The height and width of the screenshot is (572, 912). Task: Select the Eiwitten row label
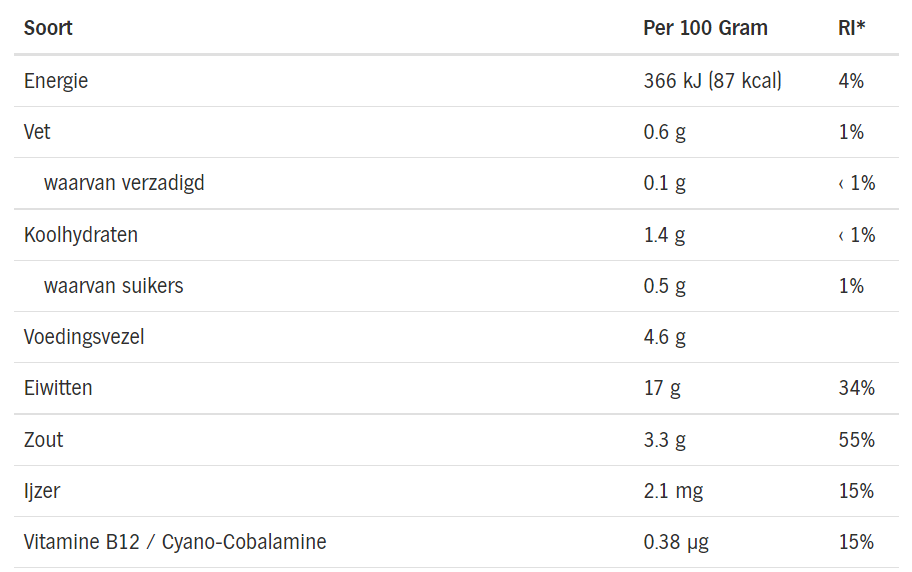pos(58,388)
